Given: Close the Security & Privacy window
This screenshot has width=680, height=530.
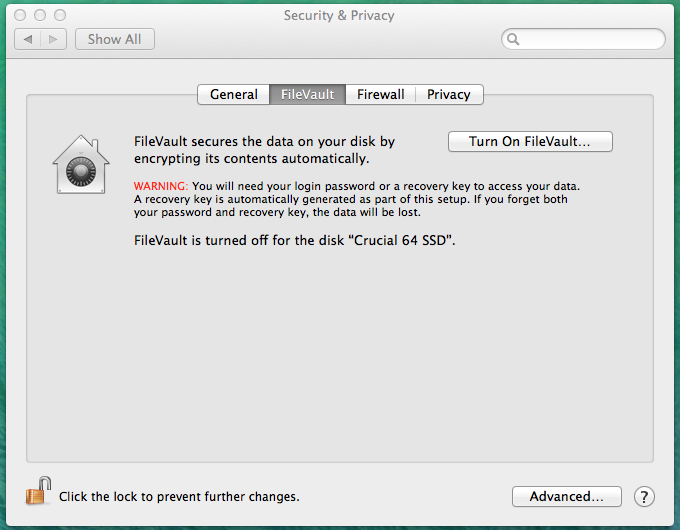Looking at the screenshot, I should click(21, 16).
